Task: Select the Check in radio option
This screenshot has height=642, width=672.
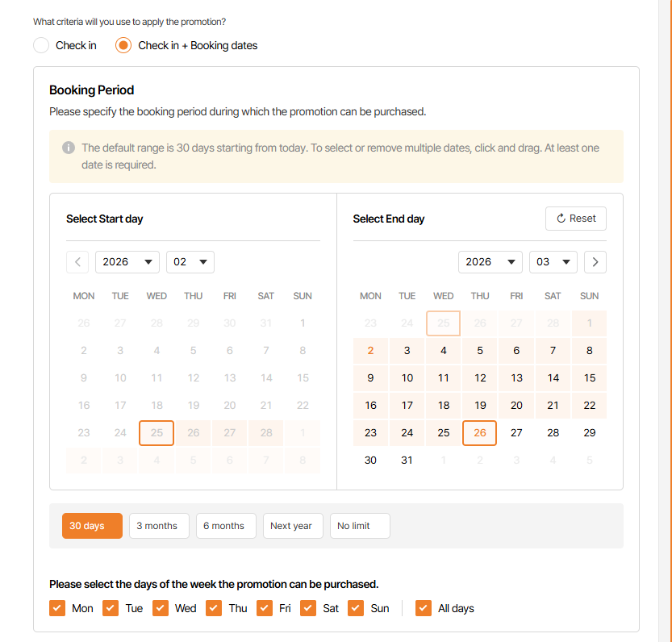Action: click(x=41, y=45)
